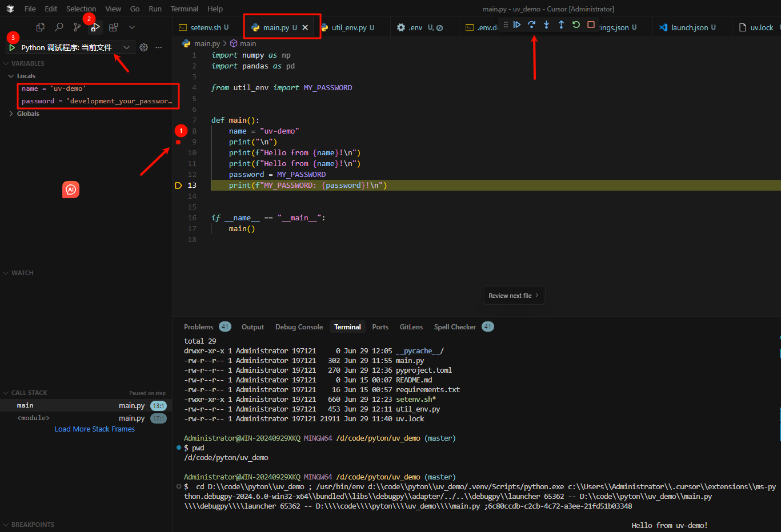
Task: Click the Review next file button
Action: click(514, 296)
